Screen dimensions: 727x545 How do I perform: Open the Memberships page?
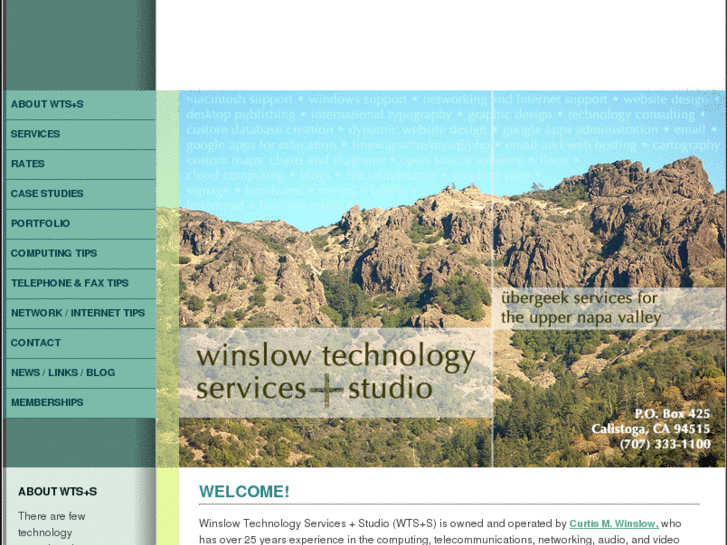[81, 403]
